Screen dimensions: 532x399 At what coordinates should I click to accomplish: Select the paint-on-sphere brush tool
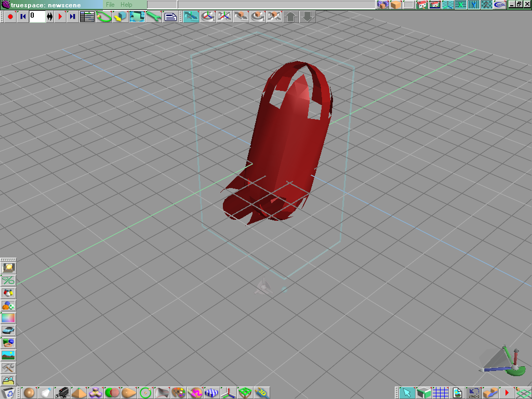click(x=196, y=393)
